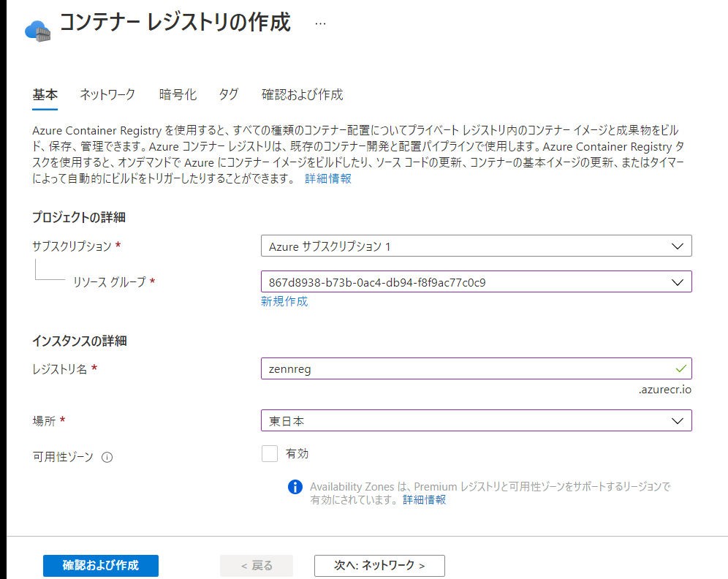728x579 pixels.
Task: Select the 基本 tab
Action: pyautogui.click(x=45, y=95)
